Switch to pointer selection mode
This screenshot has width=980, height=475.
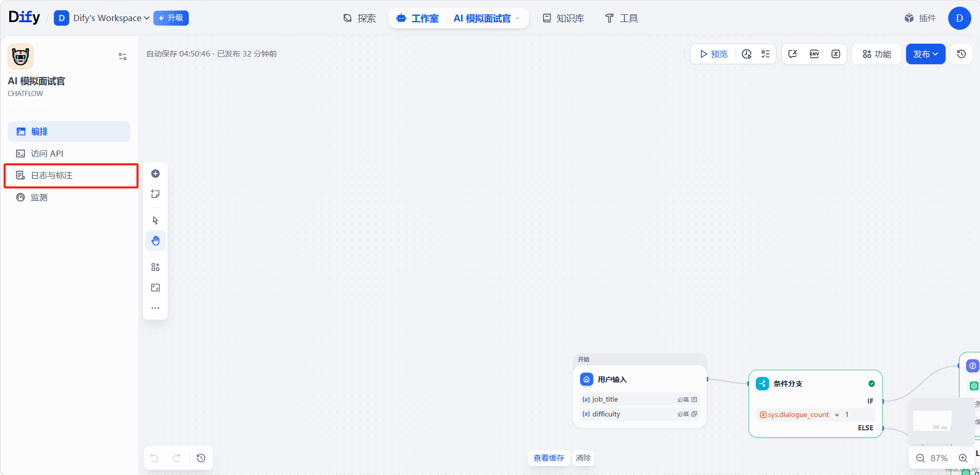pos(155,220)
